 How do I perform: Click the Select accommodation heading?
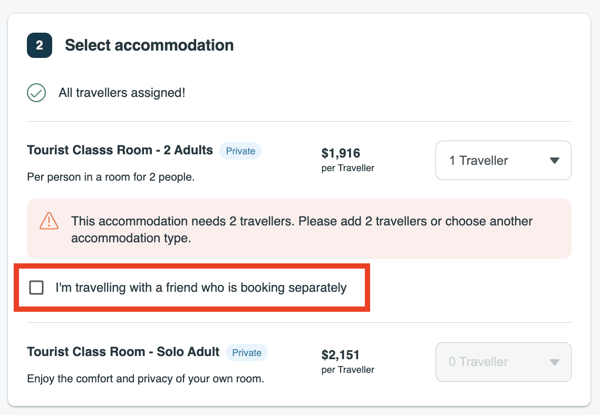149,45
